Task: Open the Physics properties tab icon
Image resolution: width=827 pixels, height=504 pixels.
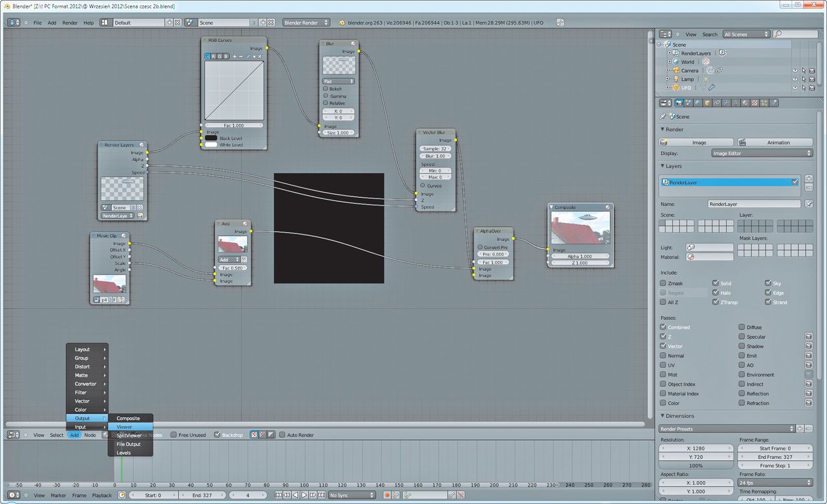Action: pyautogui.click(x=774, y=103)
